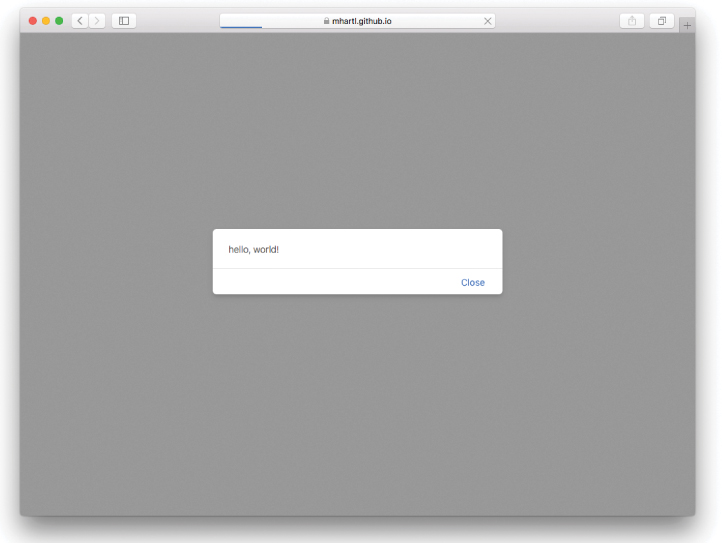Close the Safari window with red button
This screenshot has height=543, width=722.
coord(33,21)
